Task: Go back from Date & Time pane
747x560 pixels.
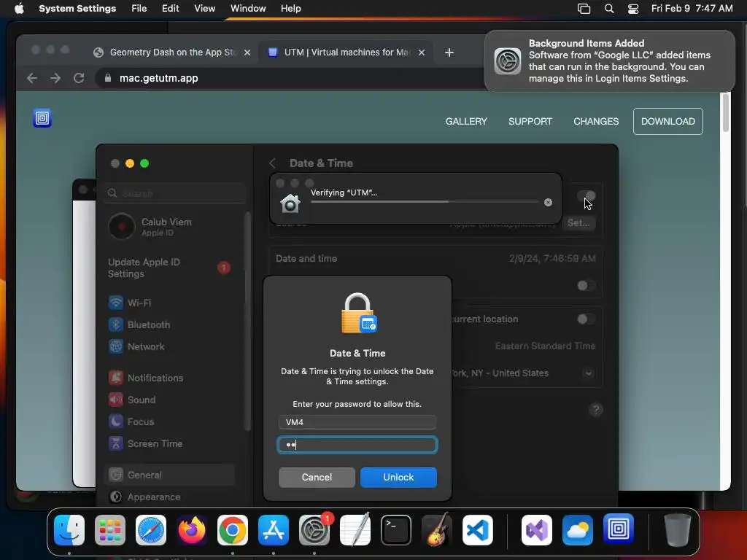Action: [x=273, y=163]
